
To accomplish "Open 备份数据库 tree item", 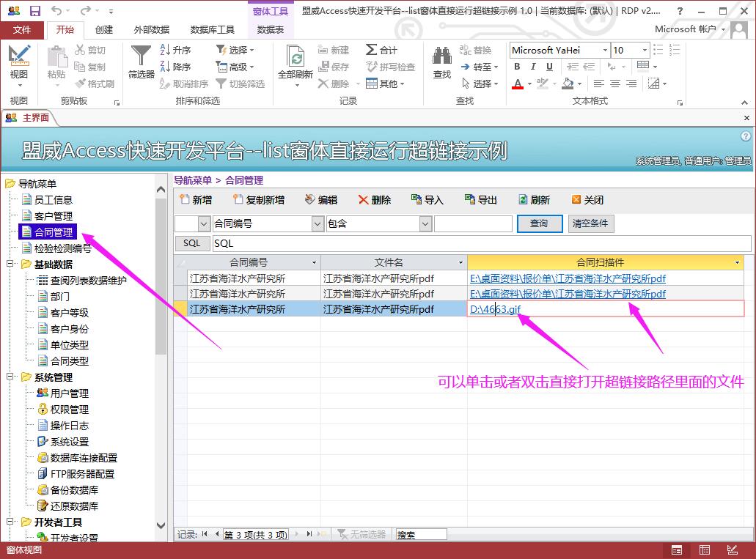I will 74,490.
